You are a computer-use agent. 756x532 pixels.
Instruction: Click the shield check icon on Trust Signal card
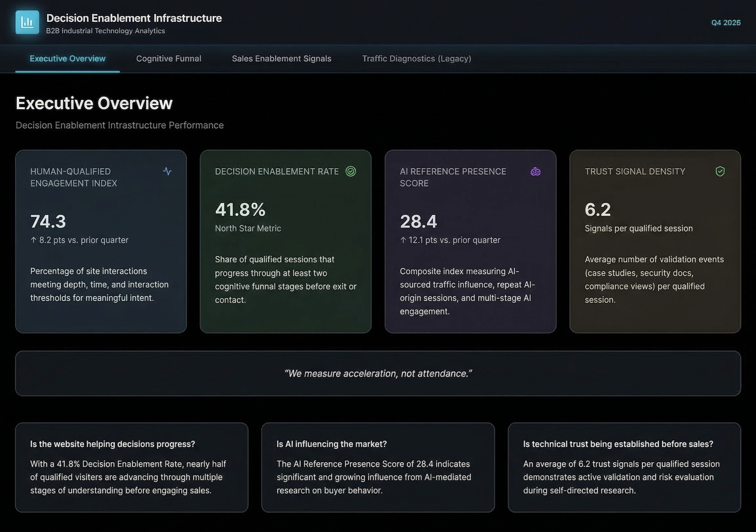pyautogui.click(x=720, y=171)
